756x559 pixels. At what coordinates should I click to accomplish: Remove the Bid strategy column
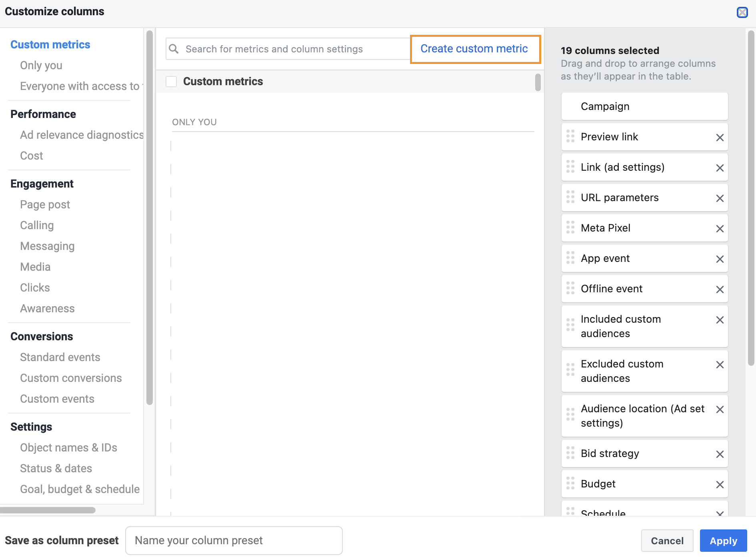click(x=720, y=454)
